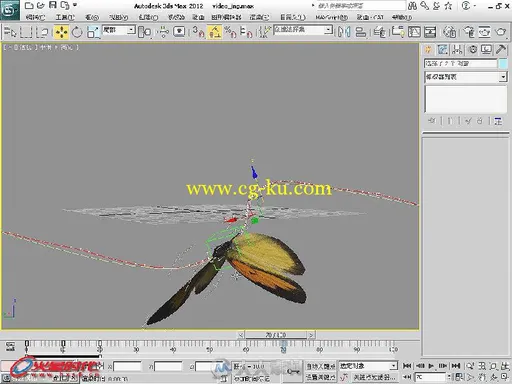This screenshot has height=384, width=512.
Task: Activate the Select and Rotate tool
Action: [x=77, y=32]
